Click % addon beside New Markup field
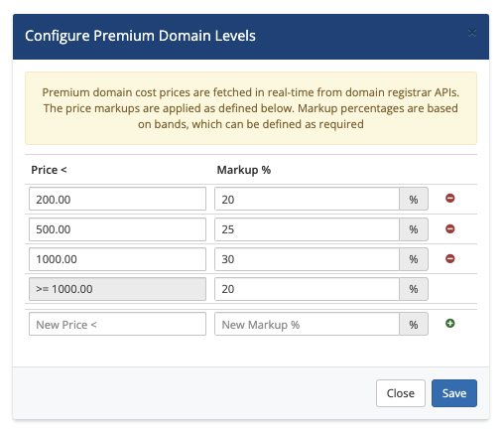This screenshot has height=437, width=504. [414, 324]
